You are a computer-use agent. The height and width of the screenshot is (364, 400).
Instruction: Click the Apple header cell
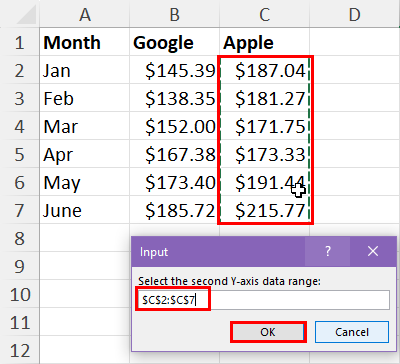(x=264, y=43)
